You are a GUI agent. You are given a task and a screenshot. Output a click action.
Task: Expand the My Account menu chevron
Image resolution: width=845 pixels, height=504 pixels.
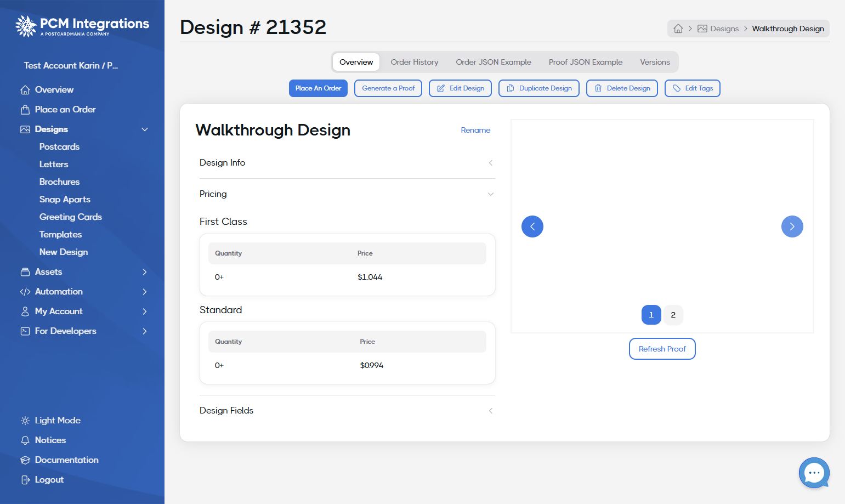click(145, 312)
